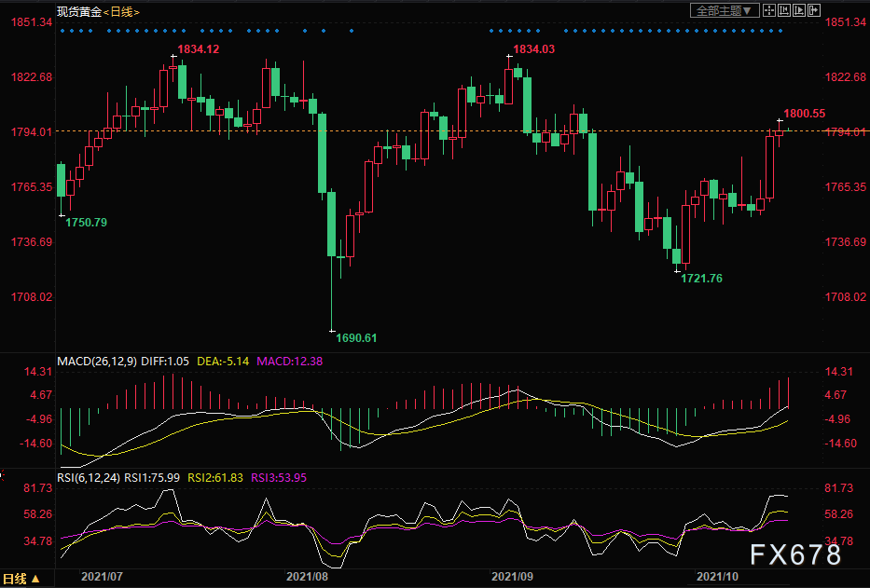Click 1736.69 on the right price axis
The height and width of the screenshot is (588, 870).
[846, 242]
